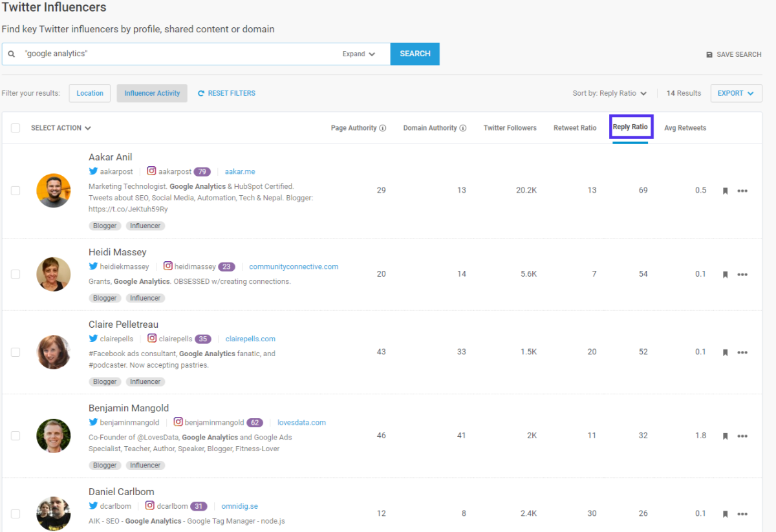The width and height of the screenshot is (776, 532).
Task: Click Aakar Anil's profile photo
Action: (x=54, y=191)
